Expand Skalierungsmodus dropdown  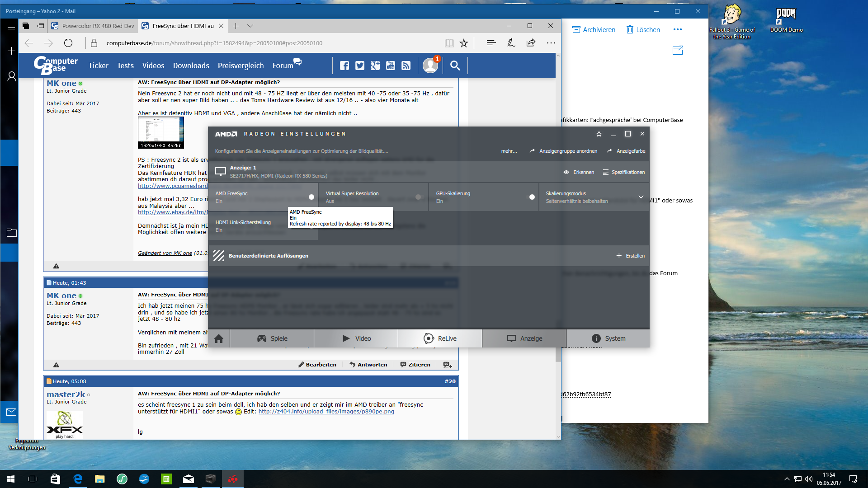coord(641,197)
